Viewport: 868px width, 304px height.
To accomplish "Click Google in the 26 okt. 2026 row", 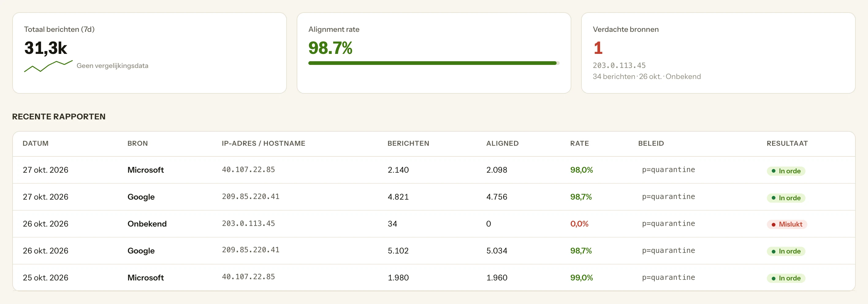I will (141, 251).
